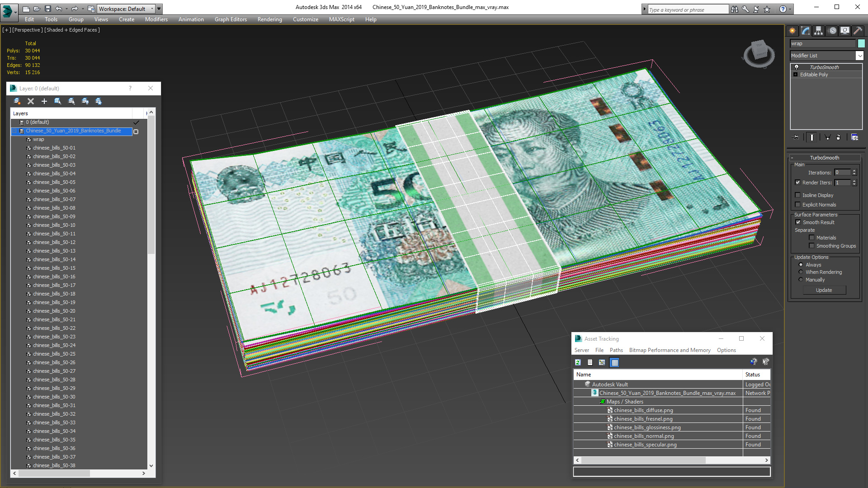
Task: Open the Create panel star tab
Action: pyautogui.click(x=792, y=31)
